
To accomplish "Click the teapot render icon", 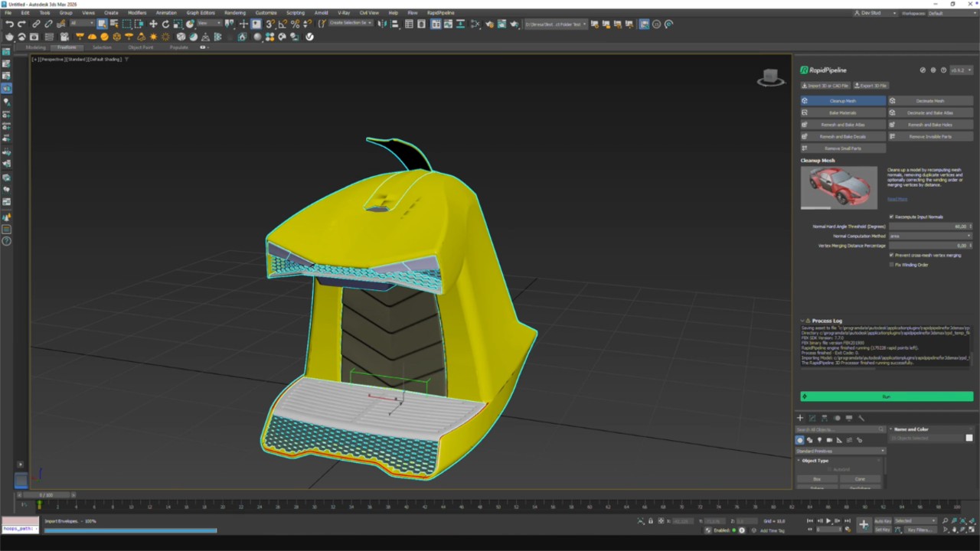I will (9, 37).
